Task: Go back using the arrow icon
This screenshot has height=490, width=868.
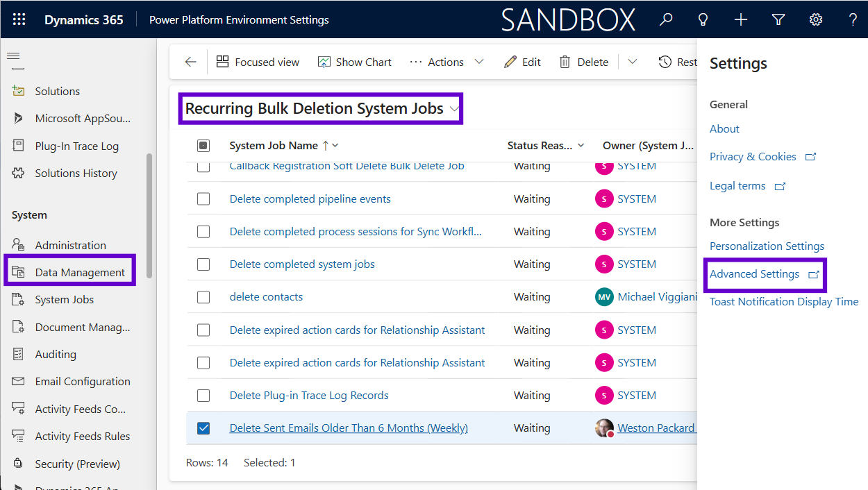Action: coord(191,62)
